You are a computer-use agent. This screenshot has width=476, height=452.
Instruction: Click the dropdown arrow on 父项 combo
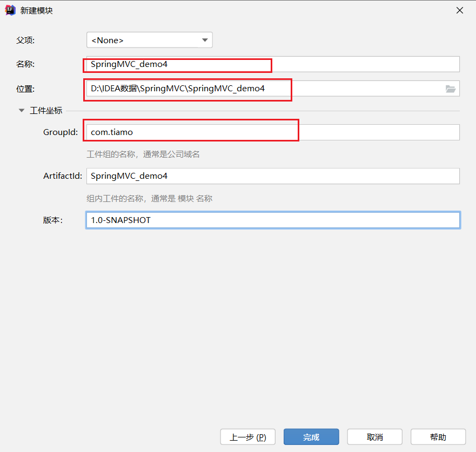(204, 39)
